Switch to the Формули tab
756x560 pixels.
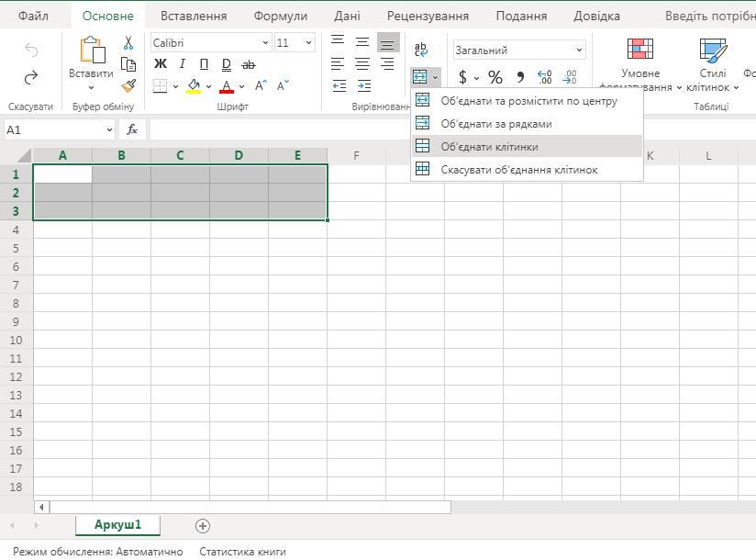pos(280,16)
